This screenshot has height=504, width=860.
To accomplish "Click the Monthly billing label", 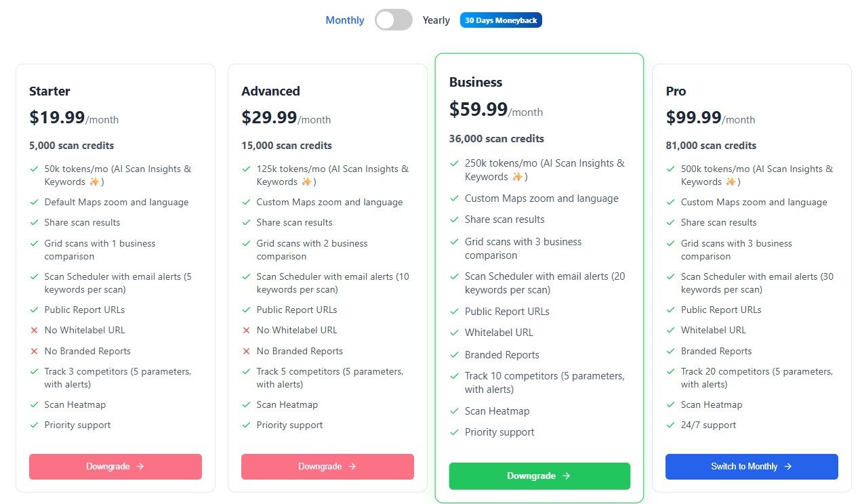I will pos(344,20).
